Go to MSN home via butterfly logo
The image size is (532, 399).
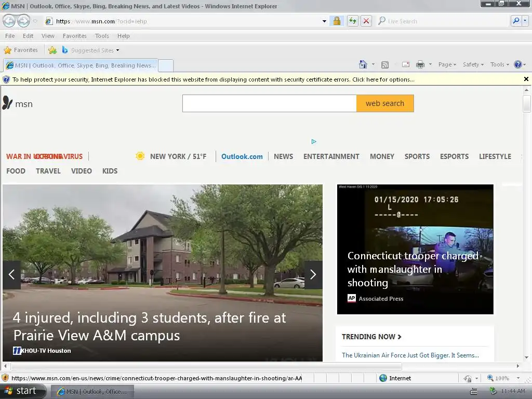pyautogui.click(x=18, y=103)
